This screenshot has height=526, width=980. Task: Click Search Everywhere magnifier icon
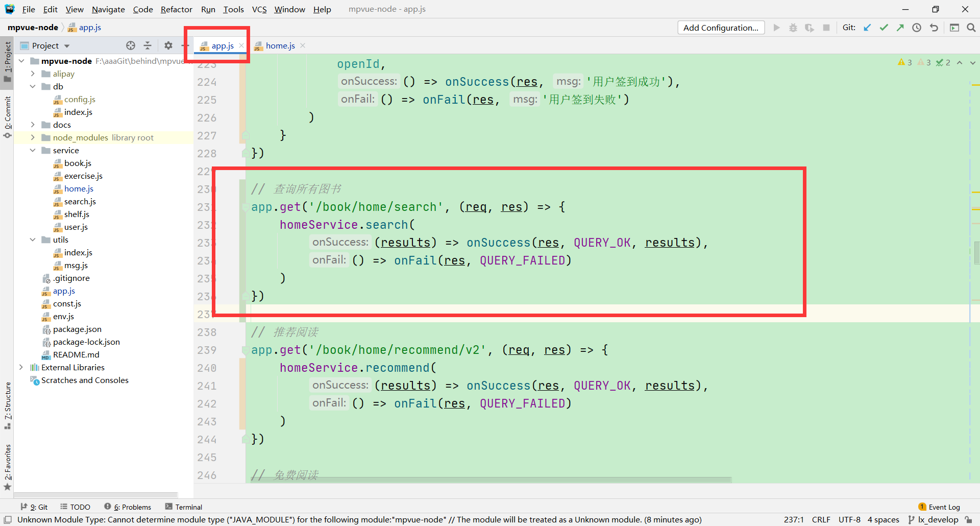tap(971, 28)
